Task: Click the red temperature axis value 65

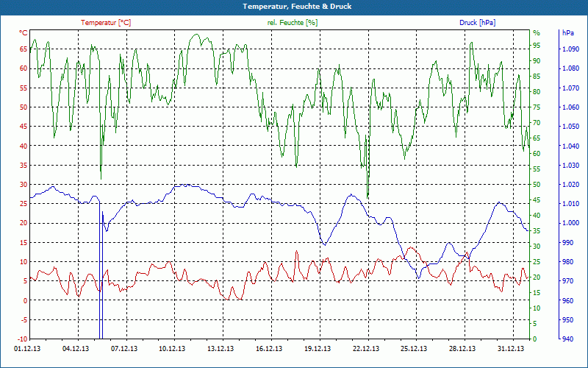Action: point(24,49)
